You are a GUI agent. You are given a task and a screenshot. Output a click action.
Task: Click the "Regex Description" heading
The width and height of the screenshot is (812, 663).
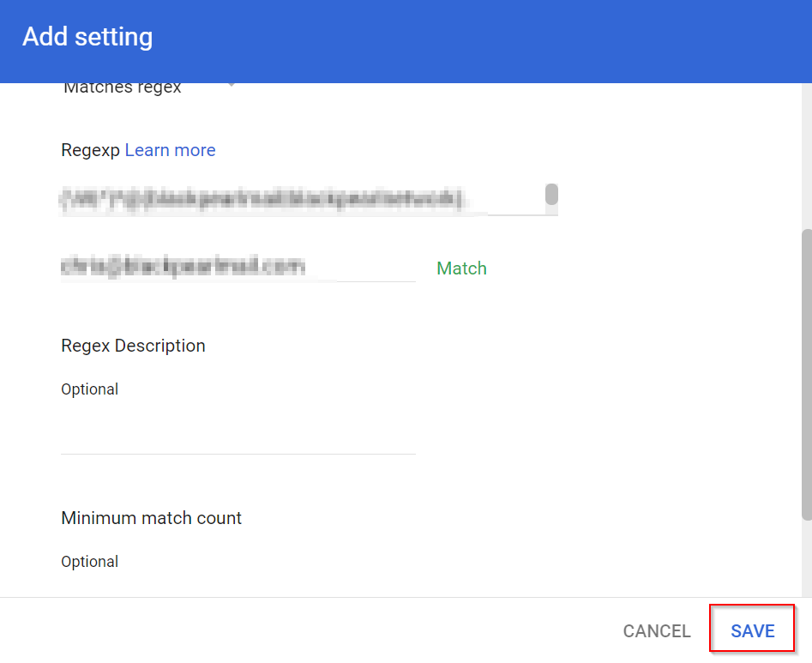click(x=133, y=346)
